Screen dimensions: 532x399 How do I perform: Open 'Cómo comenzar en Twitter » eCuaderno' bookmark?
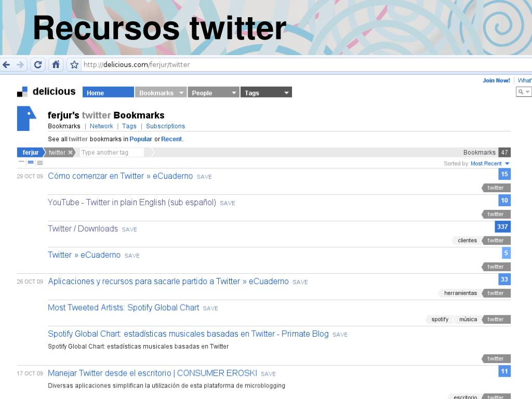coord(120,176)
